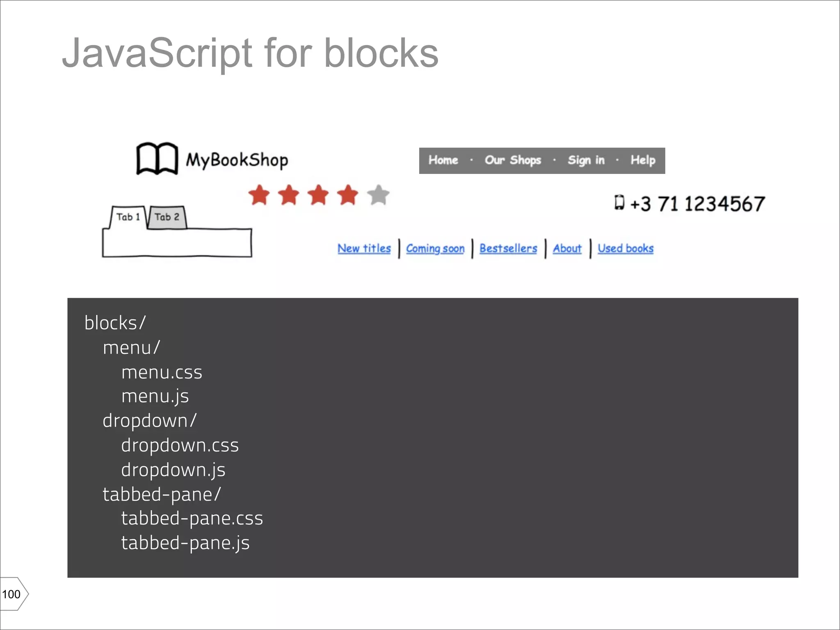This screenshot has height=630, width=840.
Task: Switch to Tab 1
Action: (128, 217)
